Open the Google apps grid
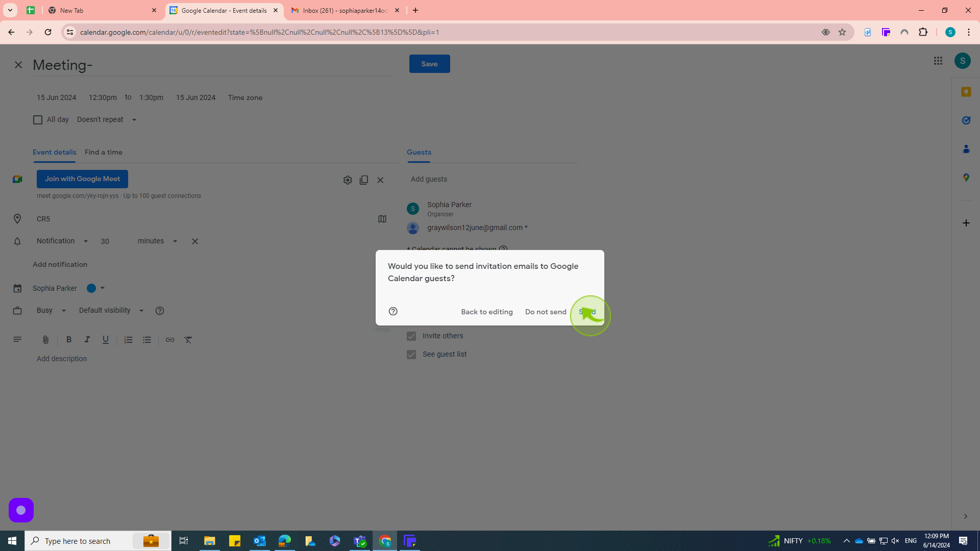Viewport: 980px width, 551px height. [x=938, y=61]
